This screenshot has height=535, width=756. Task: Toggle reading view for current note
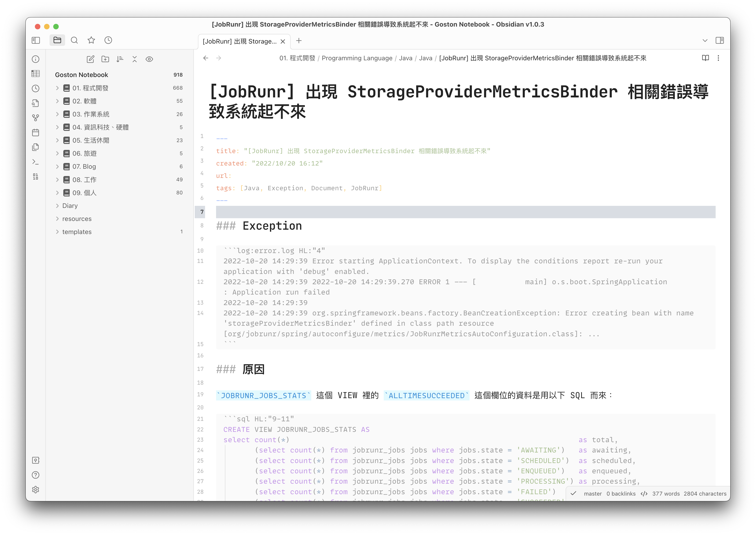(x=706, y=58)
